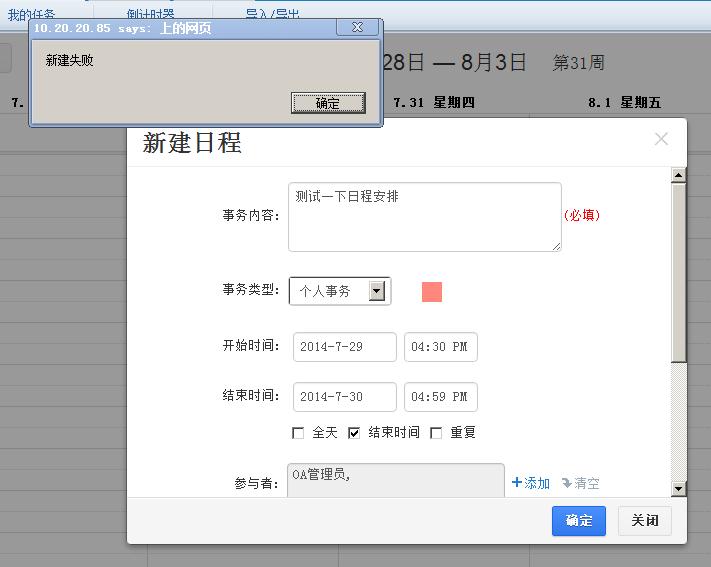Switch to the 倒计时器 tab
Viewport: 711px width, 567px height.
click(150, 14)
